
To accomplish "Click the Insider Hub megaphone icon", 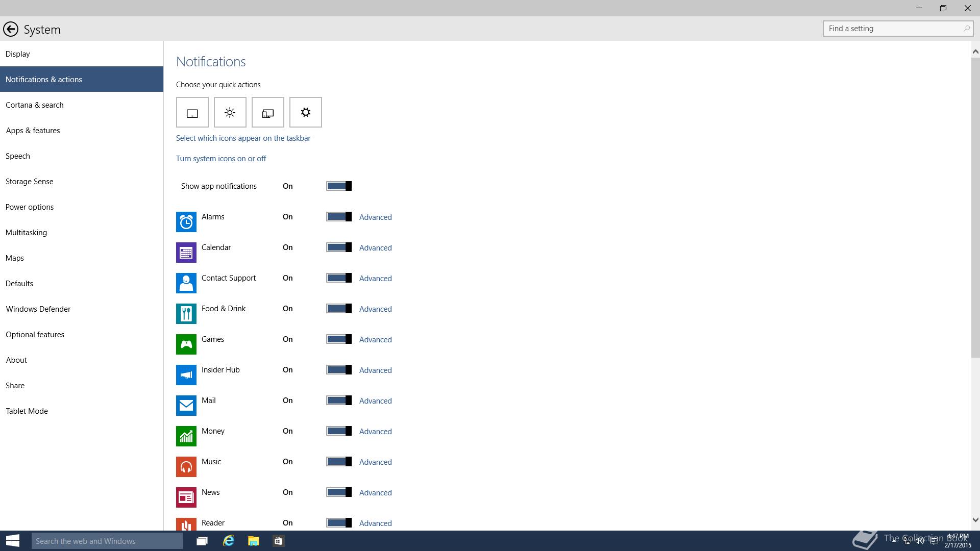I will 186,375.
